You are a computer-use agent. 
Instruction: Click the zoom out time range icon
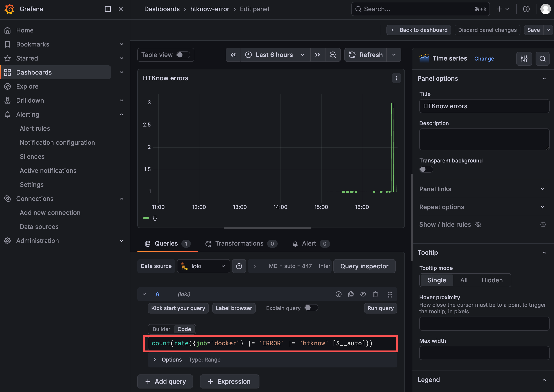pos(333,55)
